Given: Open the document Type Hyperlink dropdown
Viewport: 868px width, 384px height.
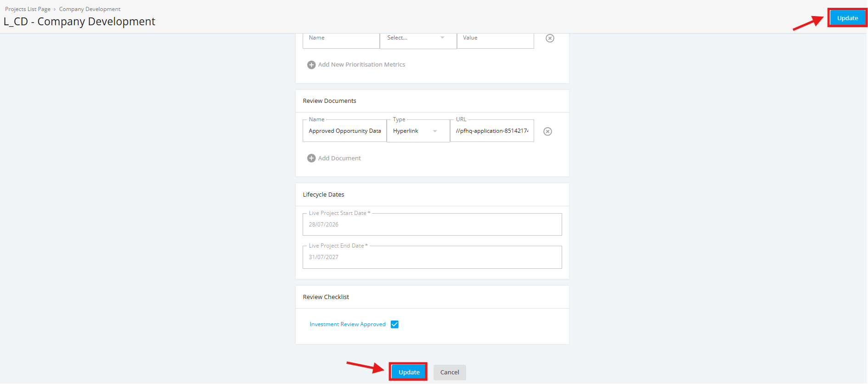Looking at the screenshot, I should (x=418, y=131).
